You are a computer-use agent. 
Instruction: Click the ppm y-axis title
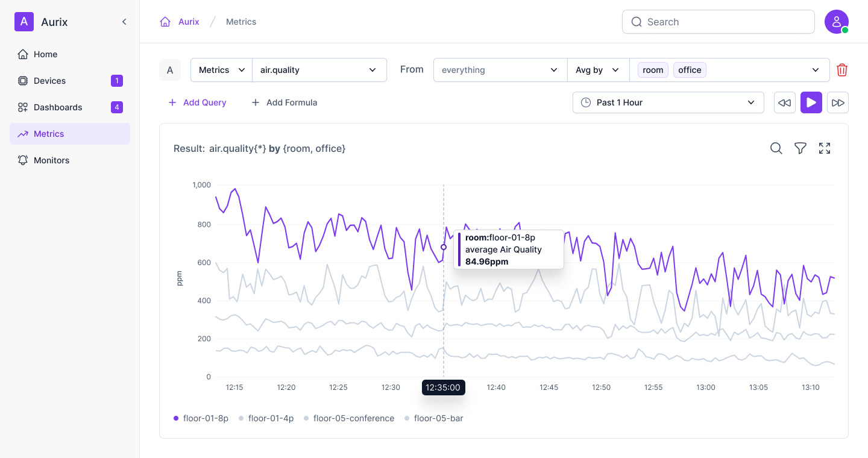pos(180,278)
